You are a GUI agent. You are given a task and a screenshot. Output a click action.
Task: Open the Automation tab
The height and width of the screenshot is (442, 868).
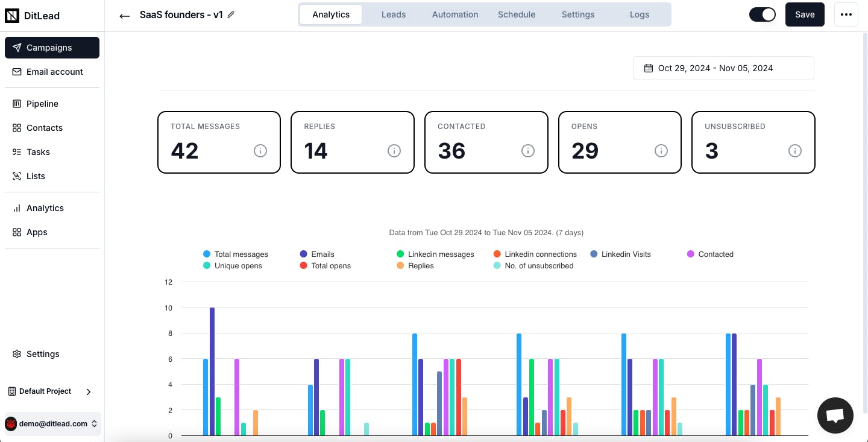(x=454, y=14)
